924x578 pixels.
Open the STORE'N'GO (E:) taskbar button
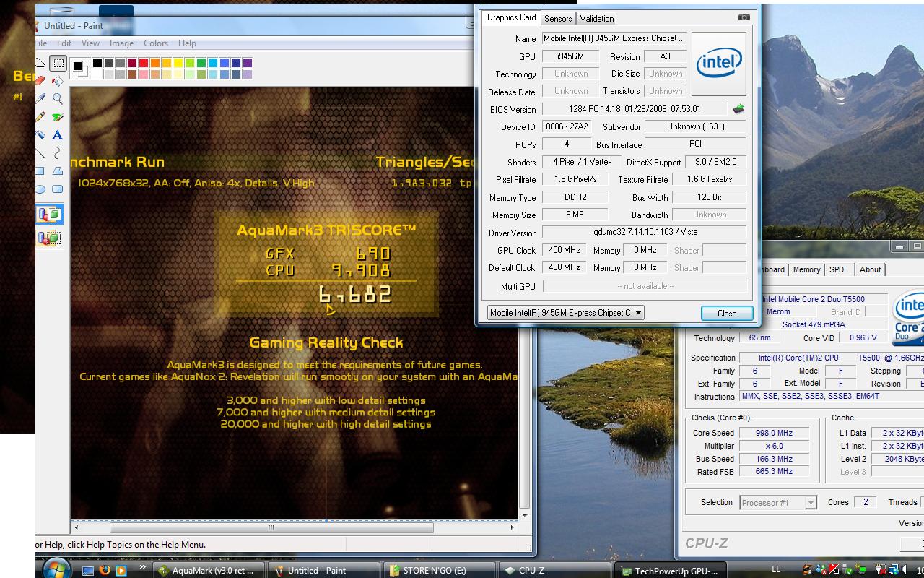pyautogui.click(x=440, y=571)
